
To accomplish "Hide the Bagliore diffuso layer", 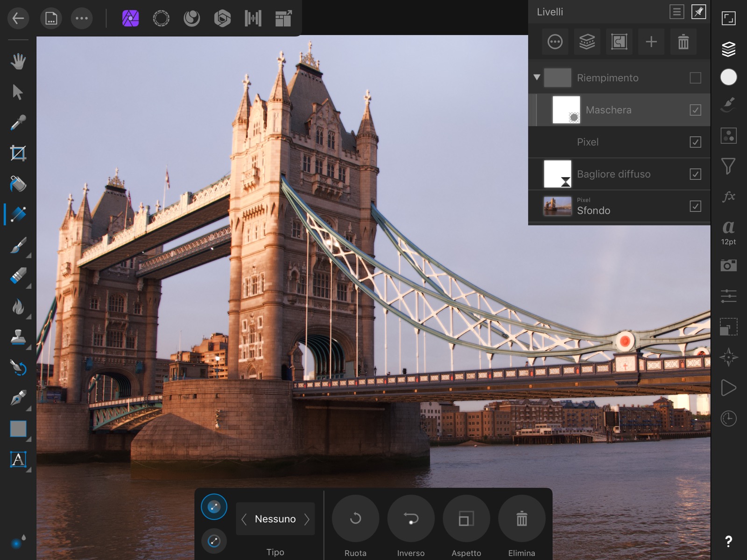I will pyautogui.click(x=695, y=174).
